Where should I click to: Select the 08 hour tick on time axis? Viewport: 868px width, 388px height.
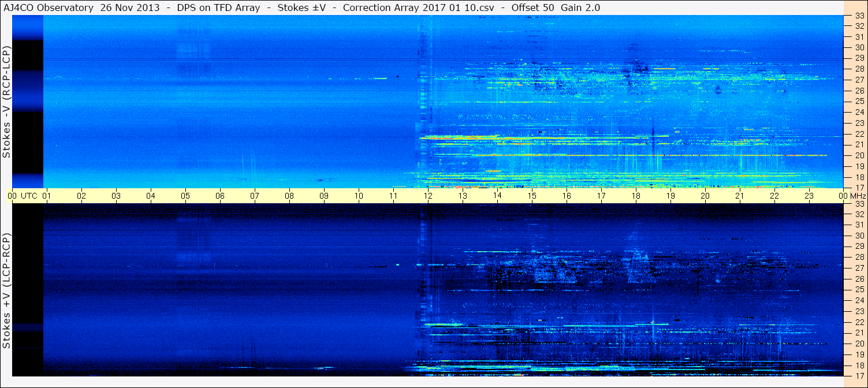click(289, 196)
